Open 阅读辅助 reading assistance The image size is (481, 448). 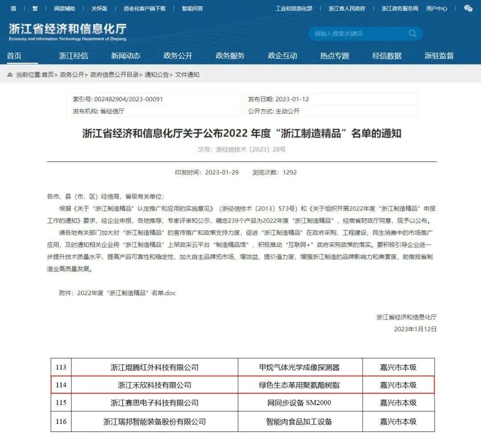65,8
